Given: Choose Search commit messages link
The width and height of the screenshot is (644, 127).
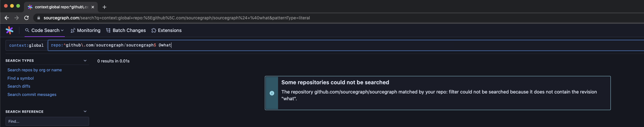Looking at the screenshot, I should (x=32, y=95).
